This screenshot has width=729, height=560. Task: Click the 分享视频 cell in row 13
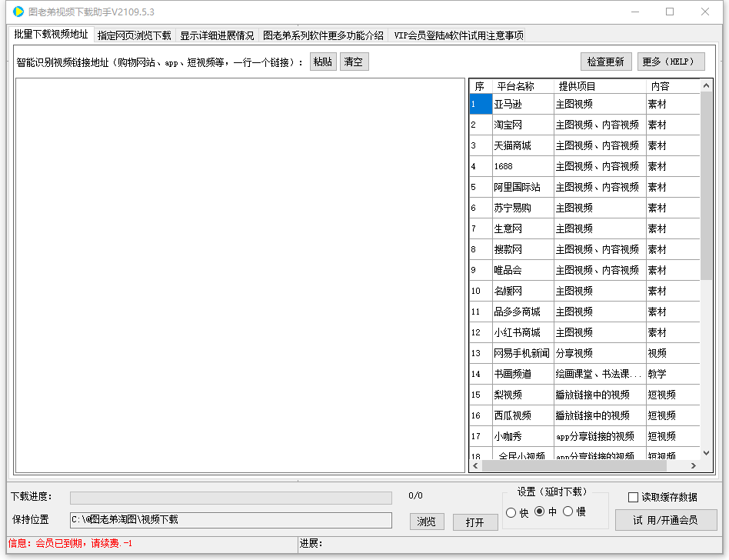tap(600, 353)
